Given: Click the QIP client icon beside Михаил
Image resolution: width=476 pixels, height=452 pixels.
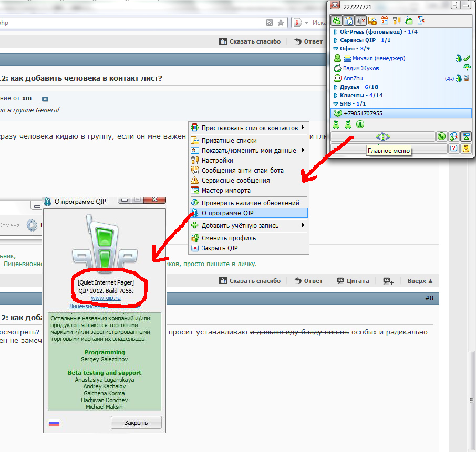Looking at the screenshot, I should click(458, 58).
